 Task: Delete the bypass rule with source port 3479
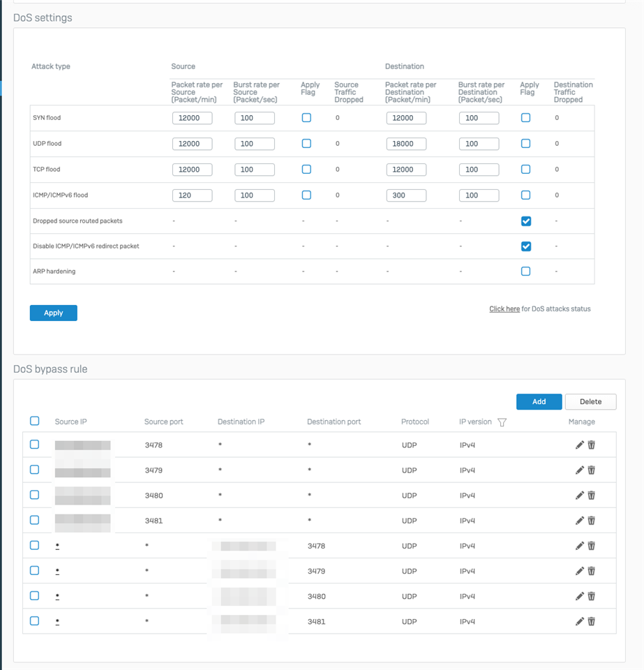coord(591,470)
